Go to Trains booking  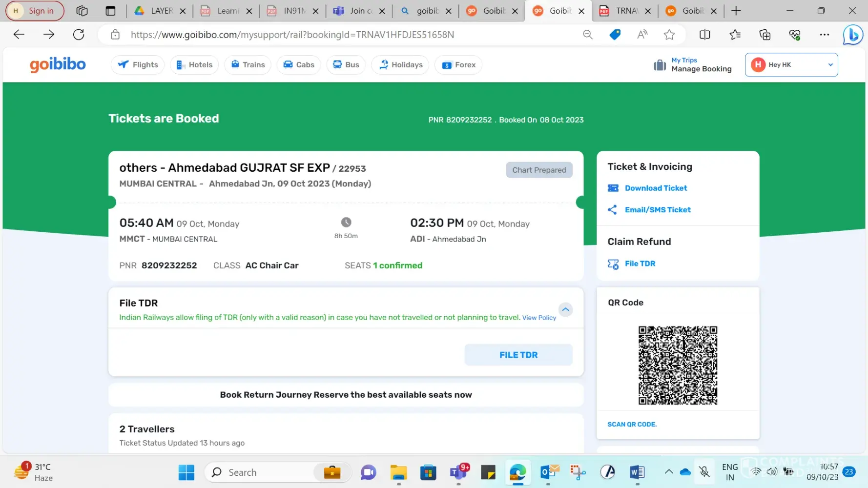coord(248,65)
